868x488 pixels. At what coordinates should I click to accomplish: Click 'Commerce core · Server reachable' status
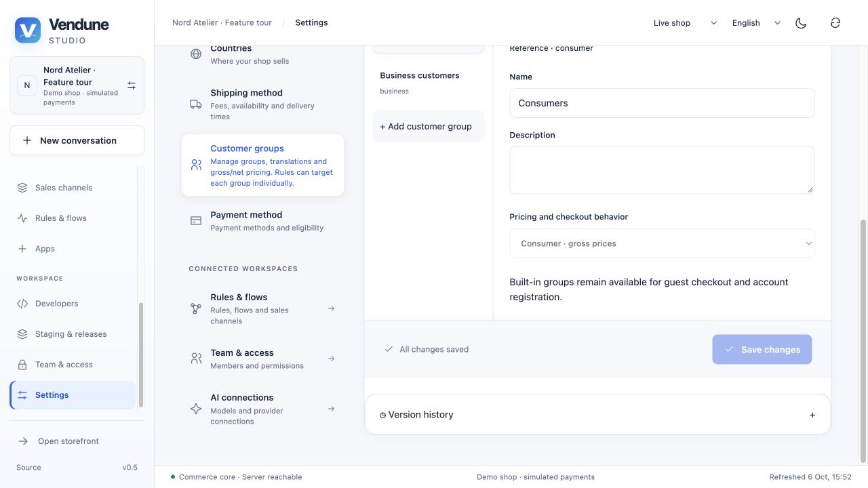pos(241,477)
